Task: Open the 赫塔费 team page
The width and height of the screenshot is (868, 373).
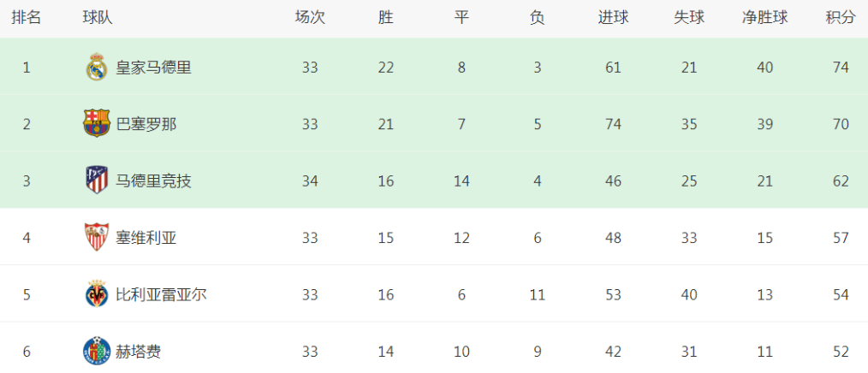Action: click(139, 351)
